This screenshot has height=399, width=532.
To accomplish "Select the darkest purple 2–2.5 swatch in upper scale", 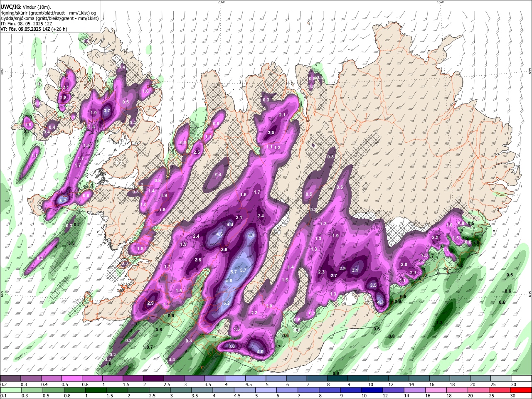I will [x=153, y=378].
